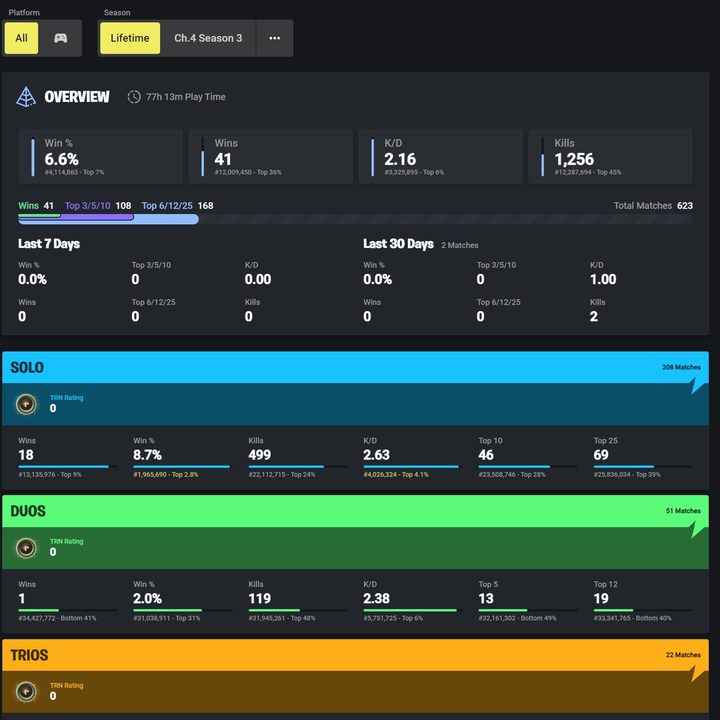
Task: Click the DUOS section header
Action: [355, 511]
